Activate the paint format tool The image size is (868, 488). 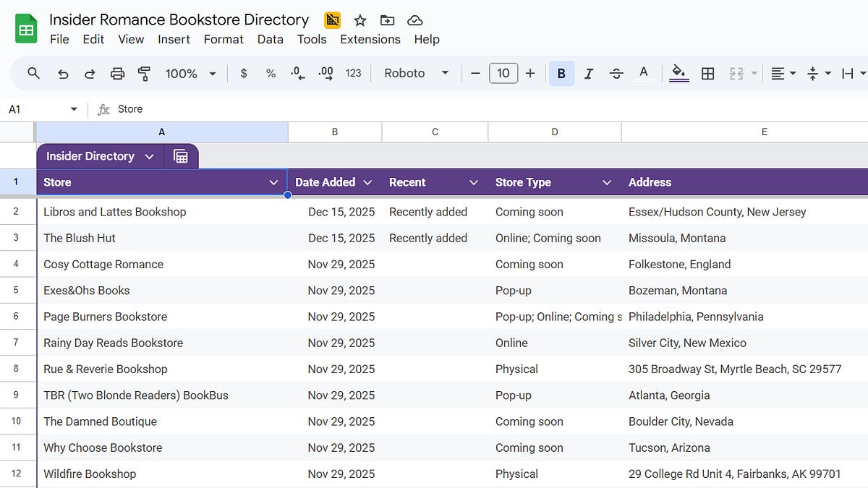pos(144,73)
